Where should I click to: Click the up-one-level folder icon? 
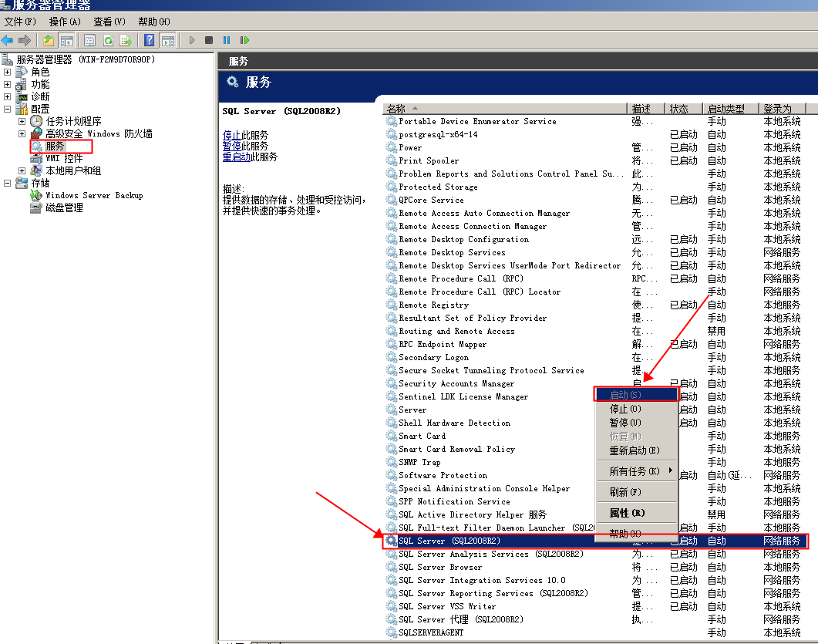pyautogui.click(x=49, y=40)
